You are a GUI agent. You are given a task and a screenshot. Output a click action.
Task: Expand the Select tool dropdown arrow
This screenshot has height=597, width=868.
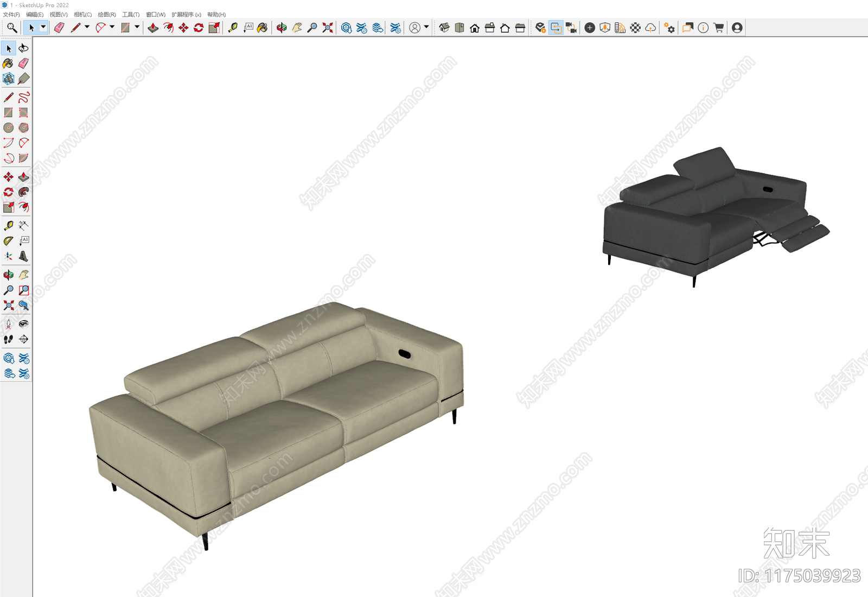click(x=43, y=27)
